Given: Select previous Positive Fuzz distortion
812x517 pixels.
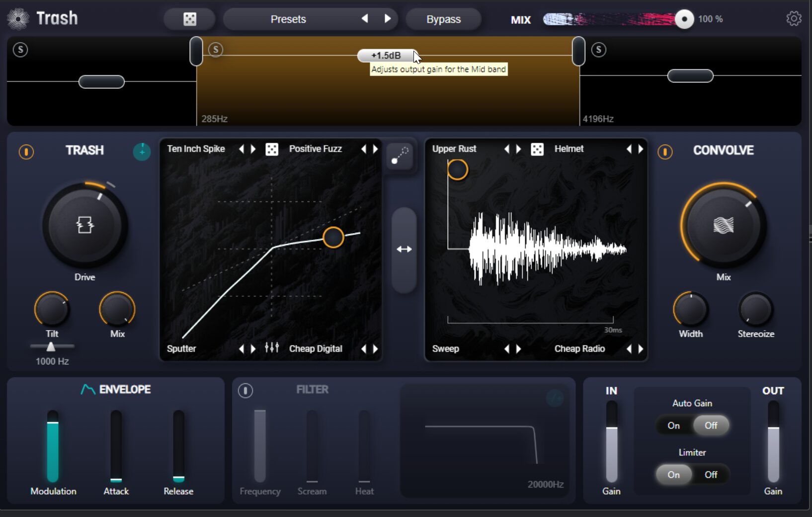Looking at the screenshot, I should point(364,149).
